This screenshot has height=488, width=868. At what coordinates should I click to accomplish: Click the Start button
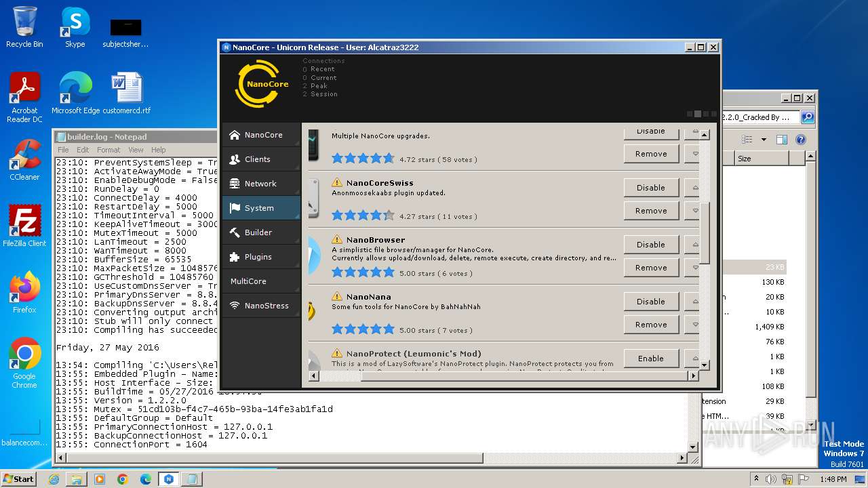19,479
